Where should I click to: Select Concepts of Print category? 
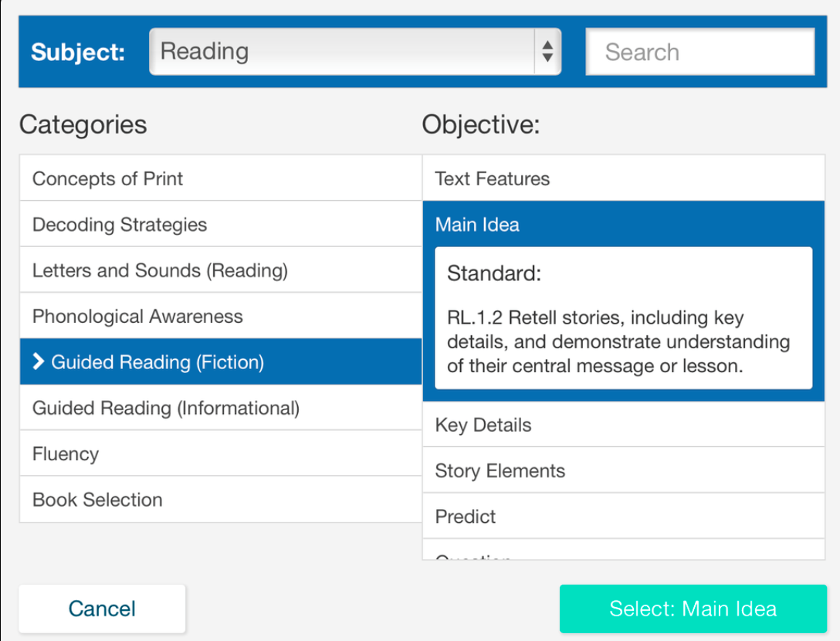click(220, 178)
